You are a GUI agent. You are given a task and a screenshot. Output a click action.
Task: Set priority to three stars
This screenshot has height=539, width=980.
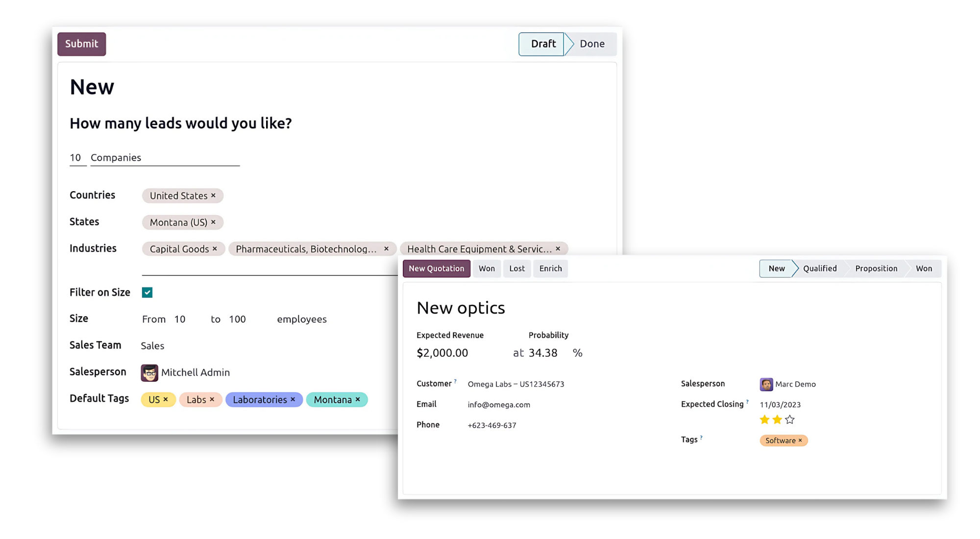pyautogui.click(x=789, y=419)
